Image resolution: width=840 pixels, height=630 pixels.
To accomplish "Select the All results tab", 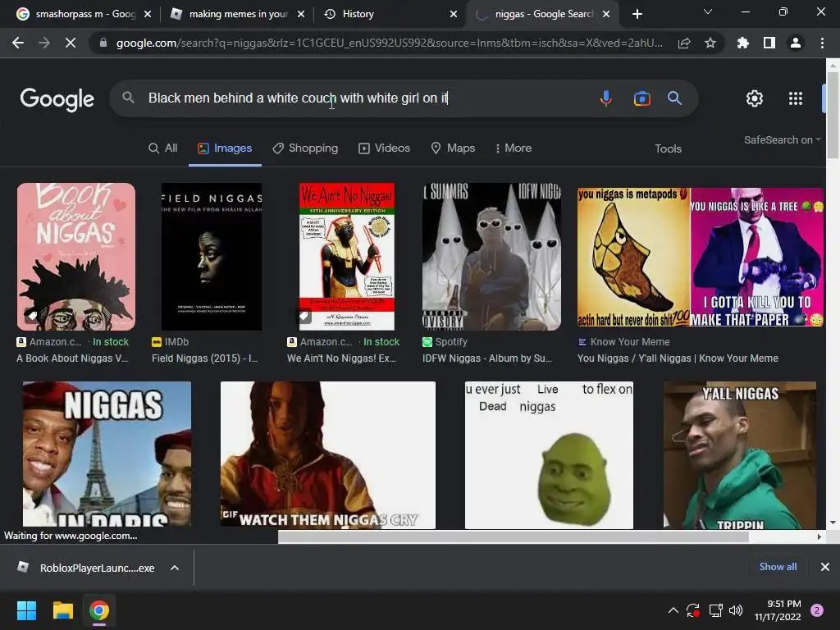I will pyautogui.click(x=163, y=148).
